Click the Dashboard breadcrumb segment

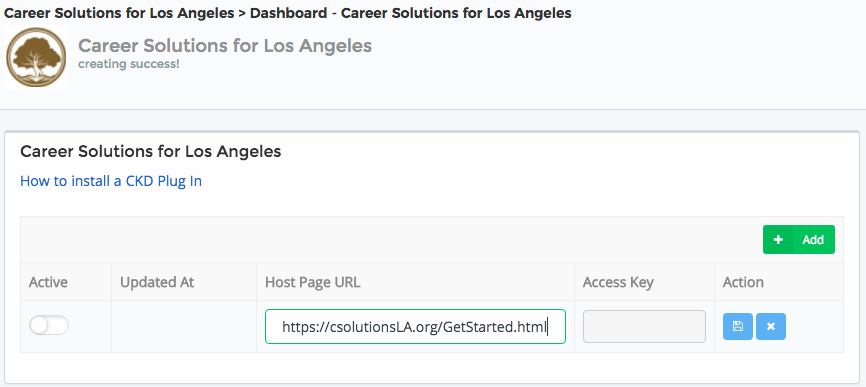click(288, 13)
